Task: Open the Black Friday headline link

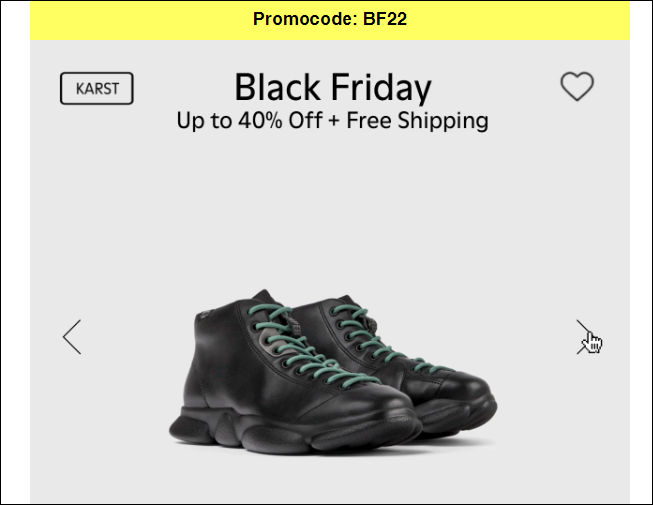Action: pos(333,87)
